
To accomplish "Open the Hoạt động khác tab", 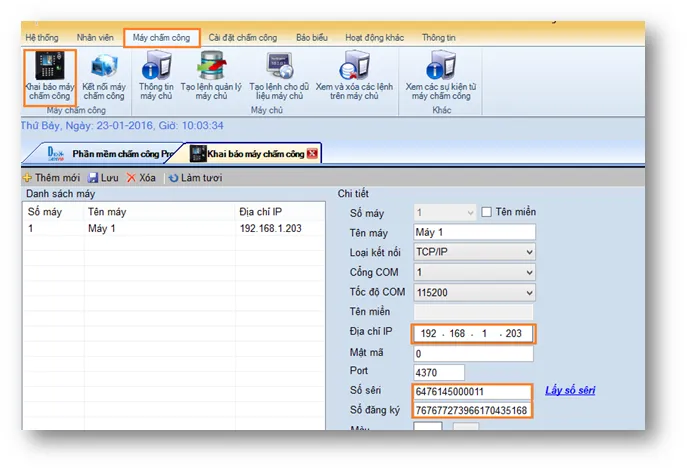I will [374, 38].
